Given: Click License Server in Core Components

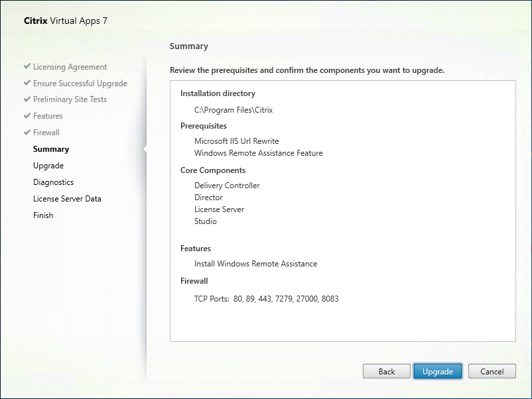Looking at the screenshot, I should coord(219,209).
